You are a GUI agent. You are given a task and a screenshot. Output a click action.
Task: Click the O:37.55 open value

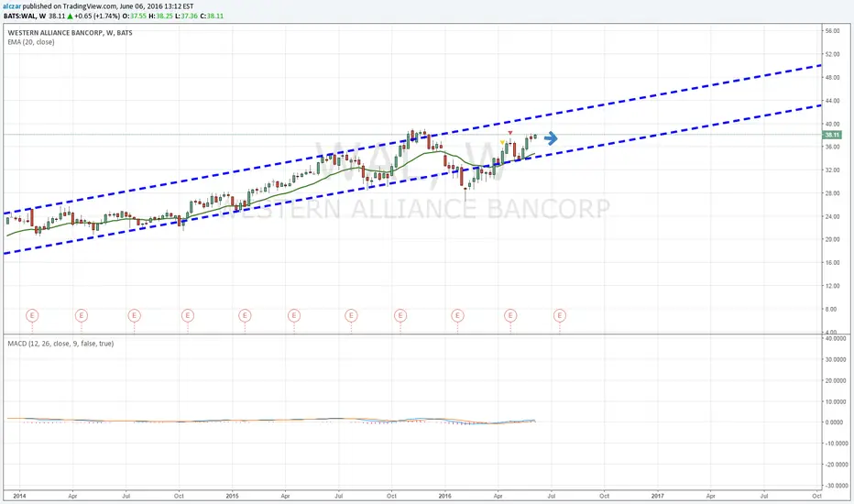[x=135, y=16]
